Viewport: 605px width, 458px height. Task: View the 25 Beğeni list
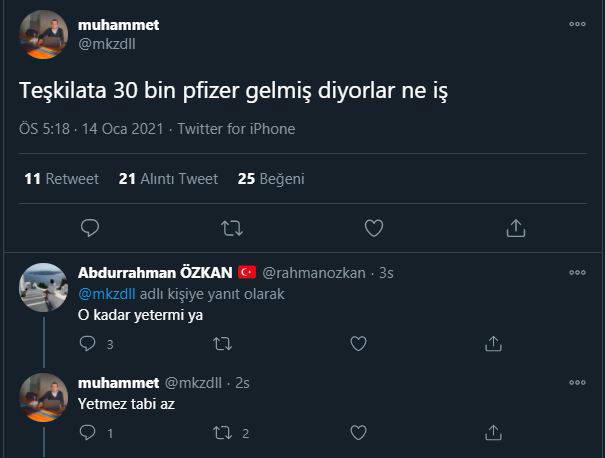coord(271,179)
